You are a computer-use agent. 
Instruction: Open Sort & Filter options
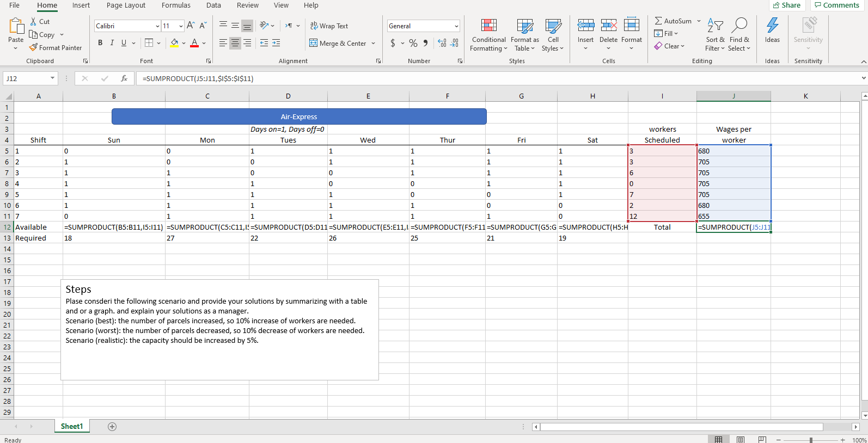[715, 35]
